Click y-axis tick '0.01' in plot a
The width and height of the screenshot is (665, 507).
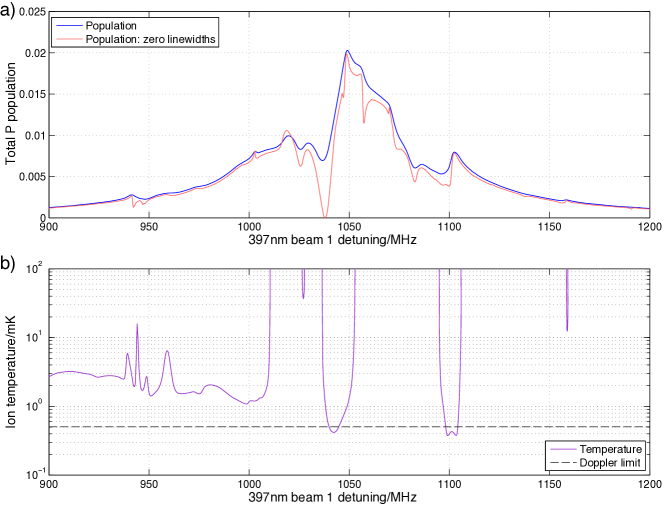36,136
